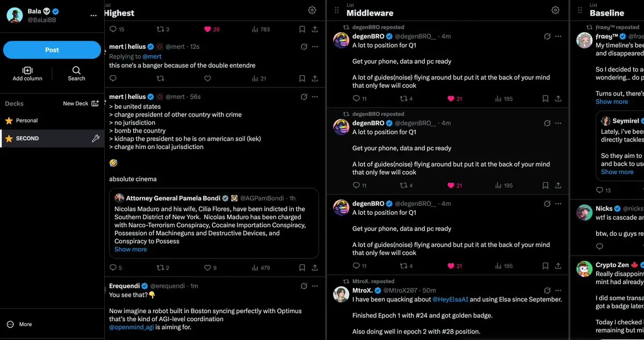The image size is (644, 340).
Task: Unlike the first degenBRO post
Action: [x=451, y=99]
